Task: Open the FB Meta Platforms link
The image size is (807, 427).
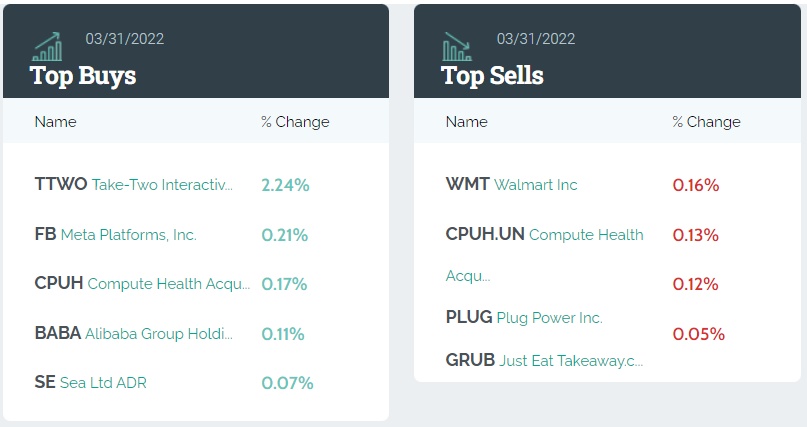Action: [115, 235]
